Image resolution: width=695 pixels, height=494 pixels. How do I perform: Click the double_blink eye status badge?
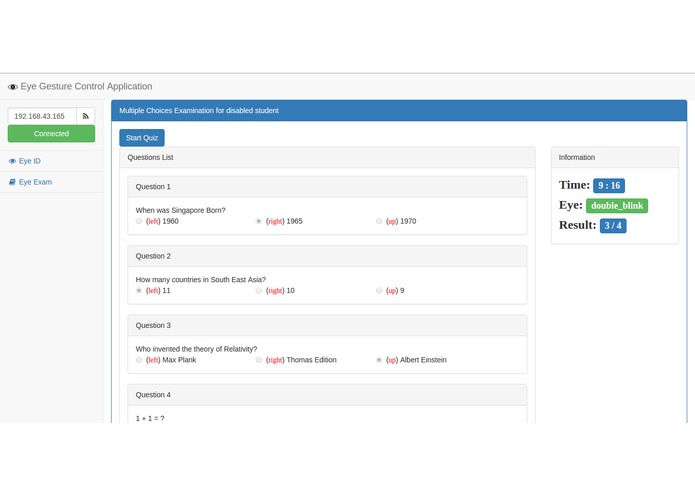point(617,206)
